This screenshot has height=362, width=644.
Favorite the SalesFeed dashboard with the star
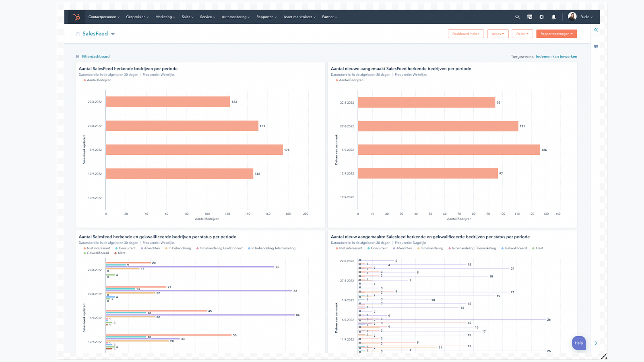click(78, 34)
